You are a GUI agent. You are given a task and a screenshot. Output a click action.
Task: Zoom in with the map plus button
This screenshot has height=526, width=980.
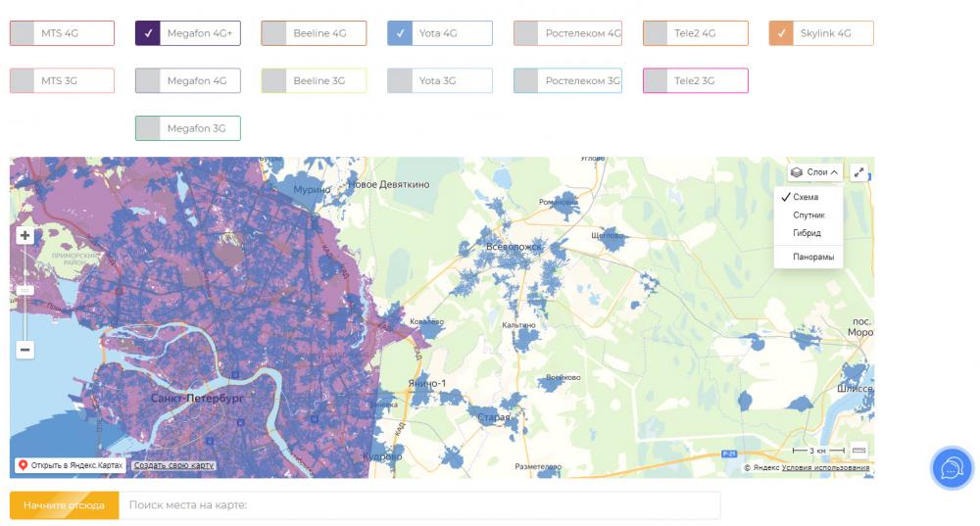click(24, 235)
